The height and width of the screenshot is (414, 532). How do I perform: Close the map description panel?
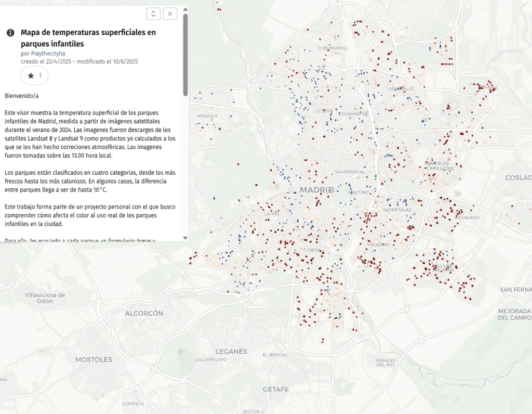(170, 14)
